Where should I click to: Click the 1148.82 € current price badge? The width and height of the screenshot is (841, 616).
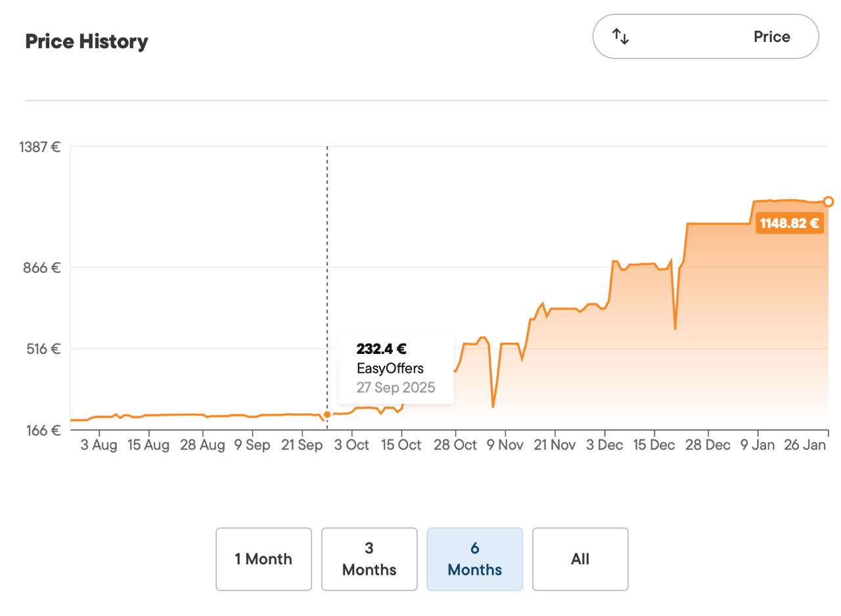pos(789,223)
